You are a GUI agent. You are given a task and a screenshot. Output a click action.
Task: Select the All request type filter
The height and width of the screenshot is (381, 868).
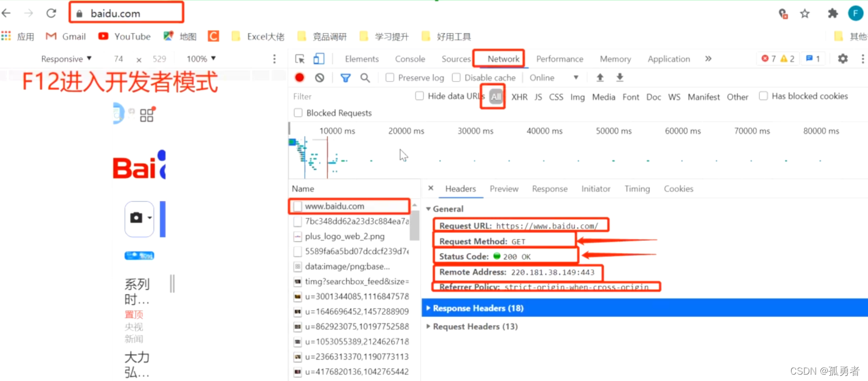pyautogui.click(x=496, y=97)
